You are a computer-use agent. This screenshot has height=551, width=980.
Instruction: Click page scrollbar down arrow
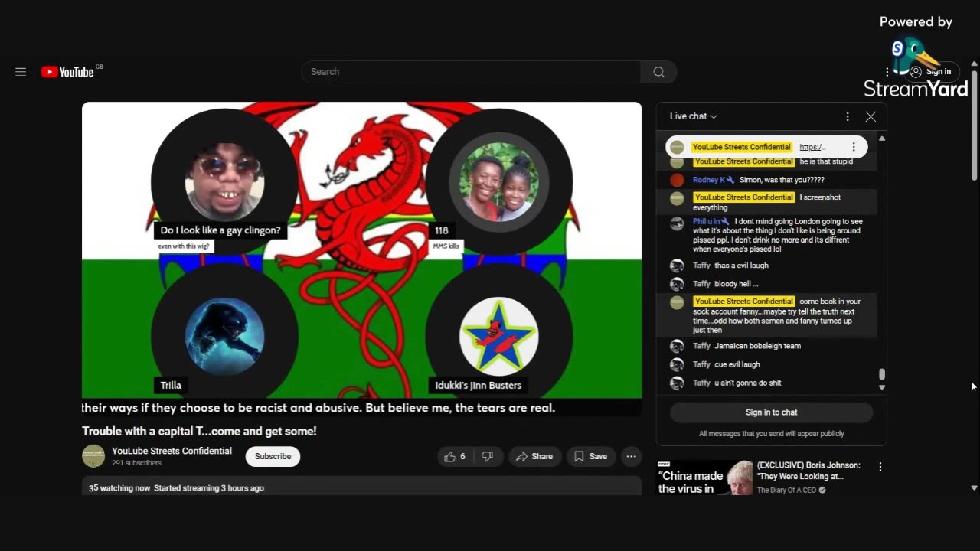tap(974, 487)
